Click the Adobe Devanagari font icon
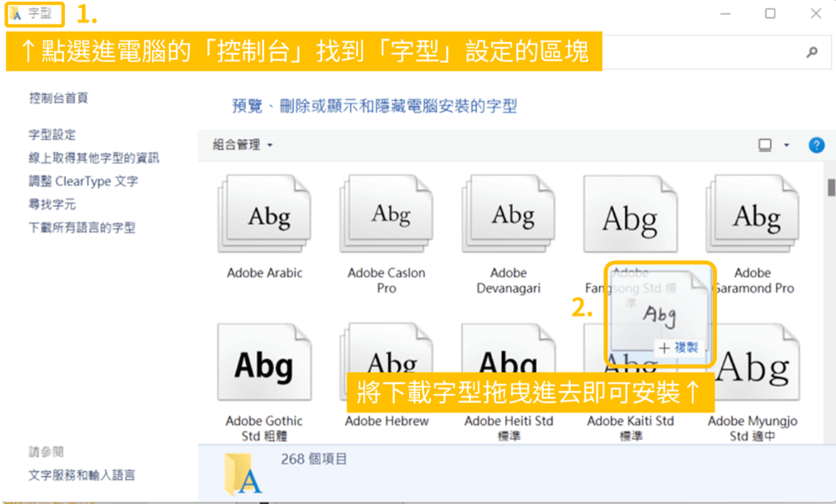836x504 pixels. (509, 215)
